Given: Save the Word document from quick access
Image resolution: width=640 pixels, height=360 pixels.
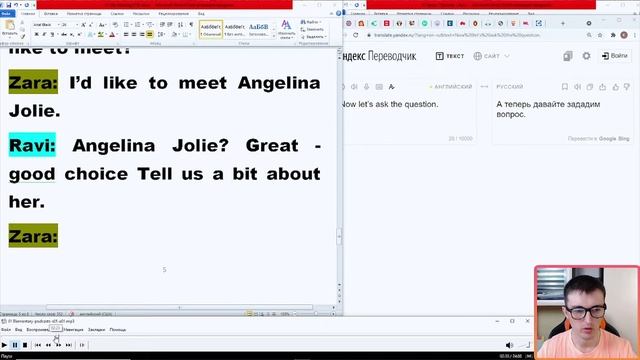Looking at the screenshot, I should (9, 5).
